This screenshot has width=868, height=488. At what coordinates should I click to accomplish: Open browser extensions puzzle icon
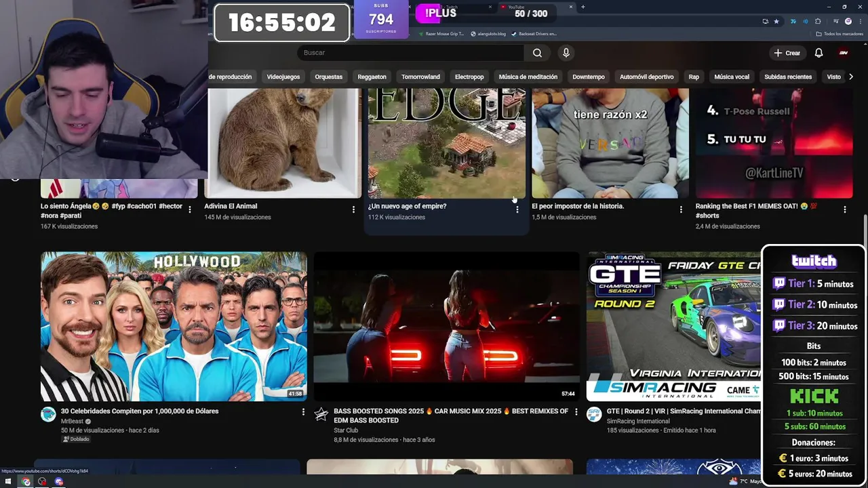click(x=818, y=21)
